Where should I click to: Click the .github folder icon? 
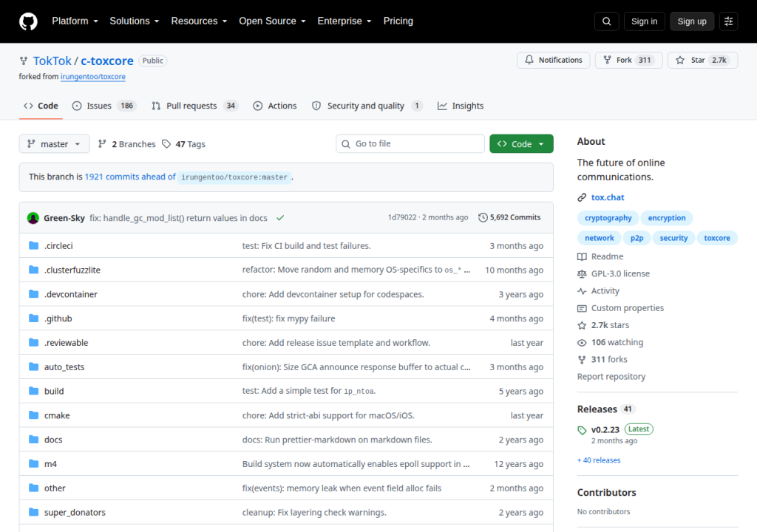click(33, 318)
